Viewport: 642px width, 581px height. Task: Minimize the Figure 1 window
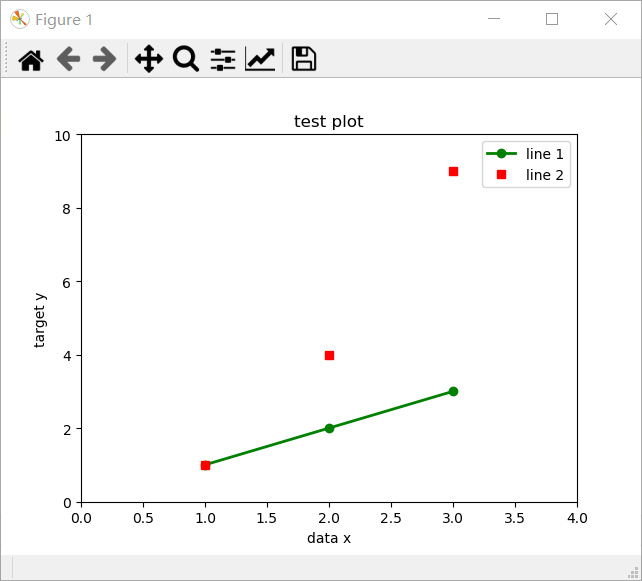[x=494, y=19]
